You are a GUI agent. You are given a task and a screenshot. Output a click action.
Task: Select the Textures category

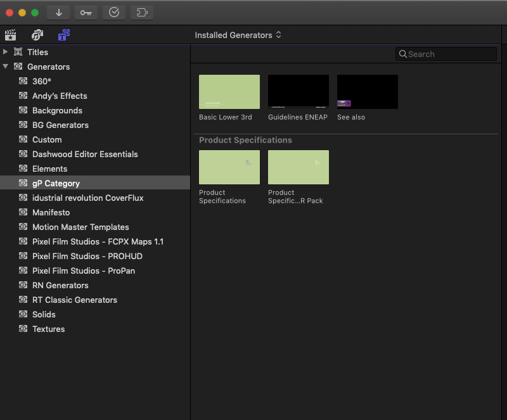click(x=95, y=329)
